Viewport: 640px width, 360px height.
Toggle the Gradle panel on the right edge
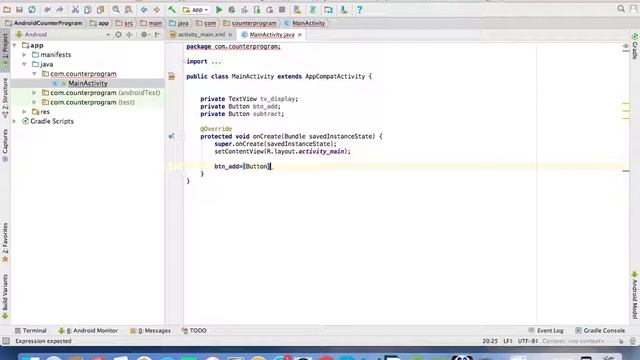point(635,46)
